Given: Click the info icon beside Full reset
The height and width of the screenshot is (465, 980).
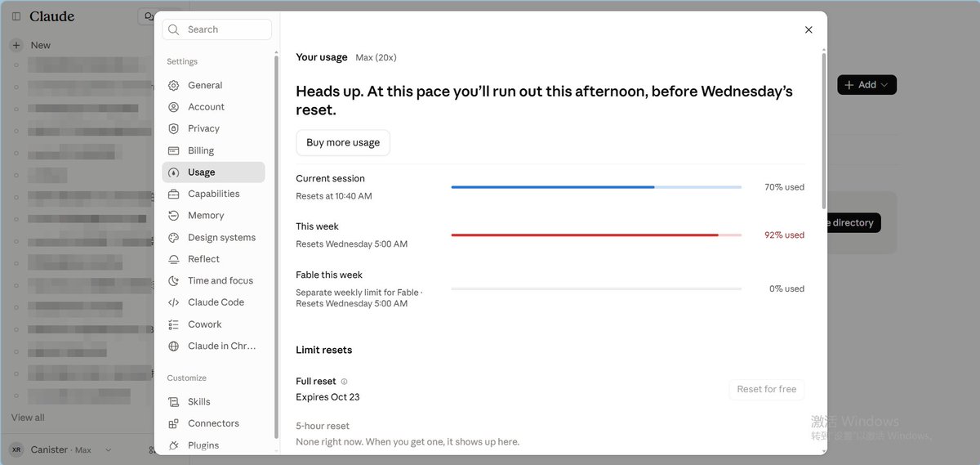Looking at the screenshot, I should (x=344, y=382).
